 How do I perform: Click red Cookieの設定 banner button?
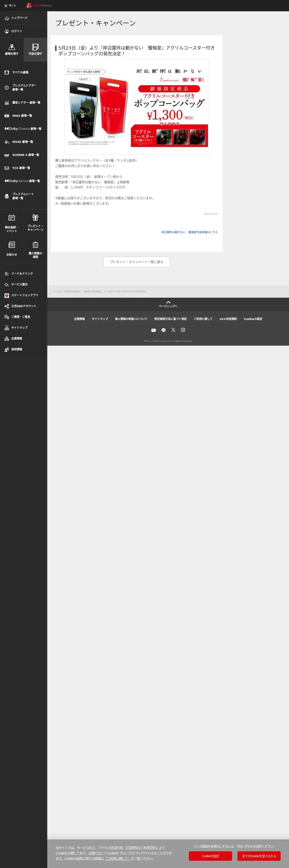click(x=210, y=856)
